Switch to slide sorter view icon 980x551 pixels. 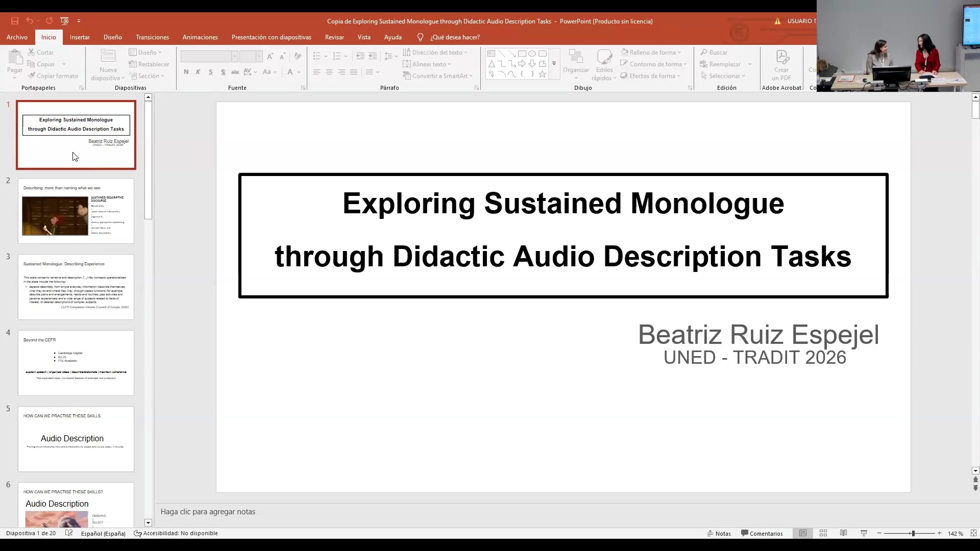pos(823,533)
